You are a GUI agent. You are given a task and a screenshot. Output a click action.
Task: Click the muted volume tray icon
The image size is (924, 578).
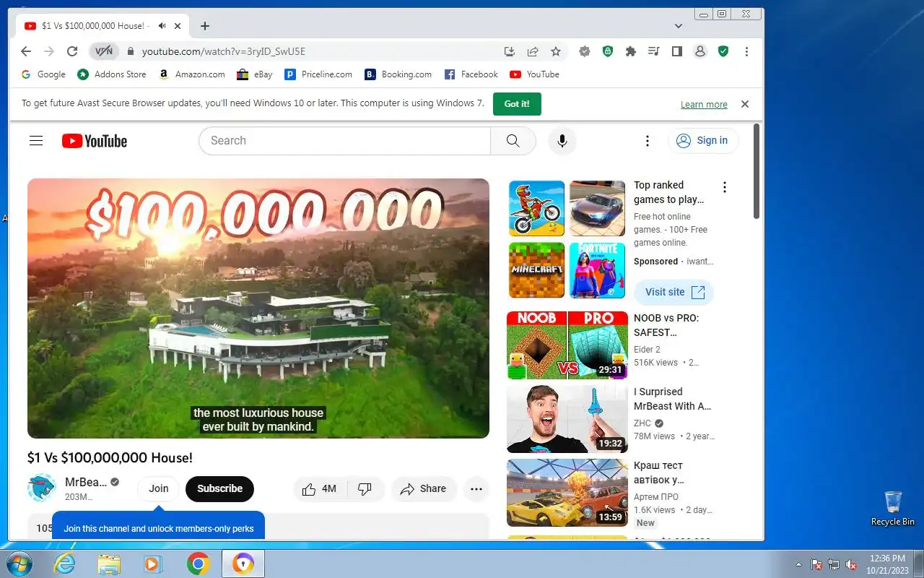coord(852,564)
